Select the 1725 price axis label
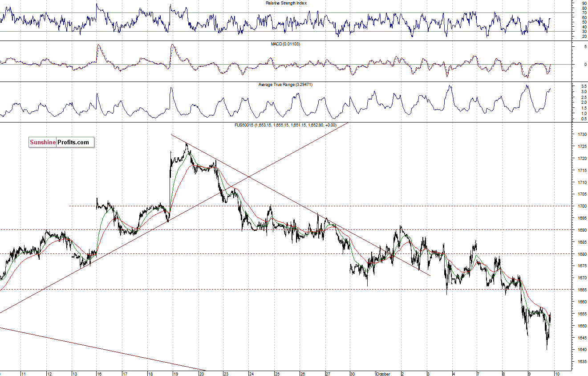The height and width of the screenshot is (376, 588). coord(583,147)
